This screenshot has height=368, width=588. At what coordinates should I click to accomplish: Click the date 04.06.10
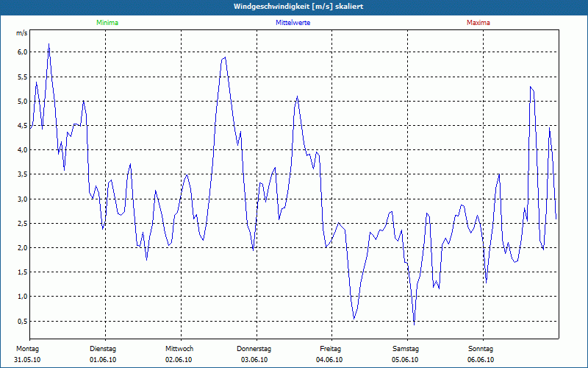click(x=329, y=360)
